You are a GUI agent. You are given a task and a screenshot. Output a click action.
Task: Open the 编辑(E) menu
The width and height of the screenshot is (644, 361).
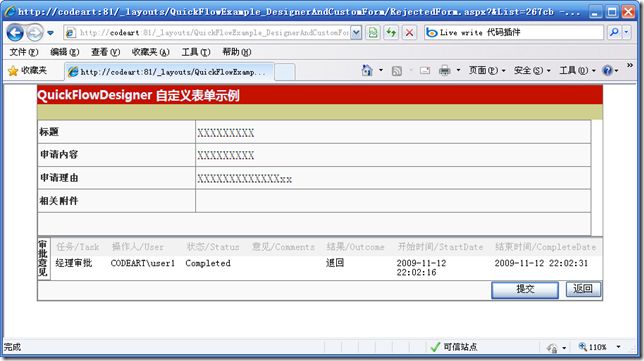click(64, 52)
